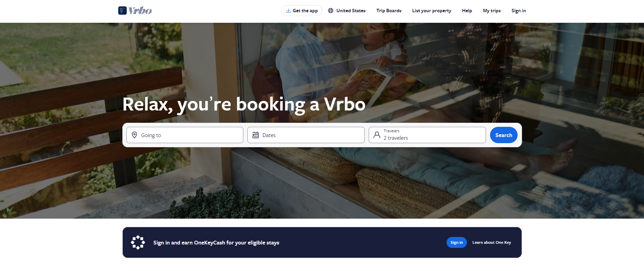Click the globe icon beside United States
Screen dimensions: 644x271
(331, 11)
